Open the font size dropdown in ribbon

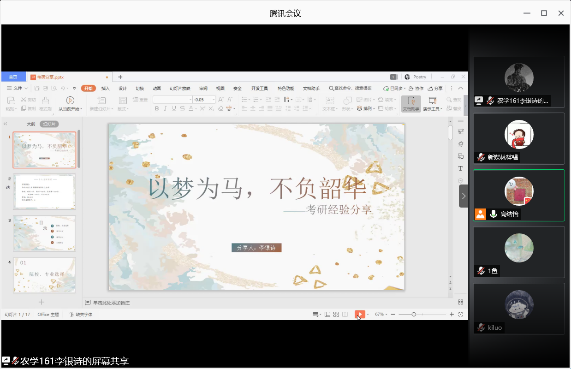(x=204, y=99)
